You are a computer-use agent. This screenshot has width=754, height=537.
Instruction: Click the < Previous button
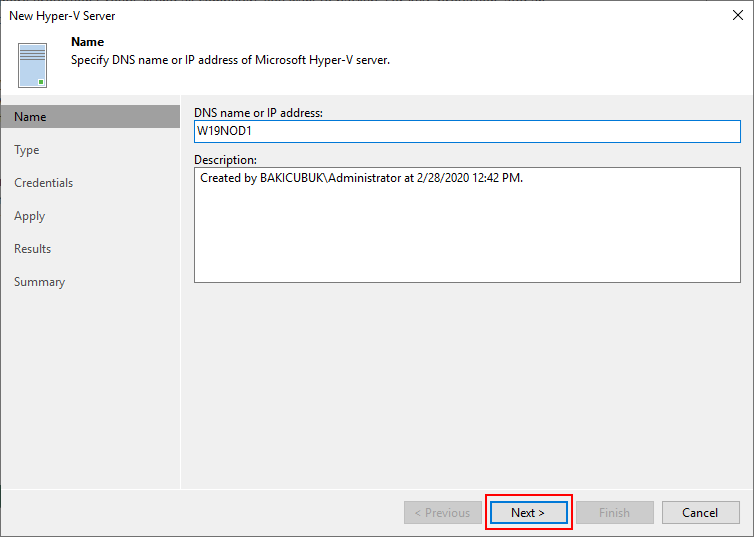pyautogui.click(x=442, y=512)
